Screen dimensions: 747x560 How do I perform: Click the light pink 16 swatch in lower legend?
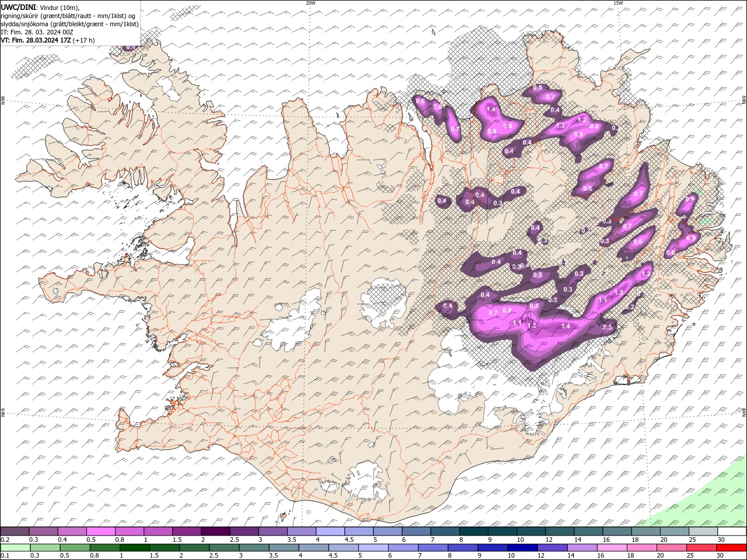[x=612, y=547]
